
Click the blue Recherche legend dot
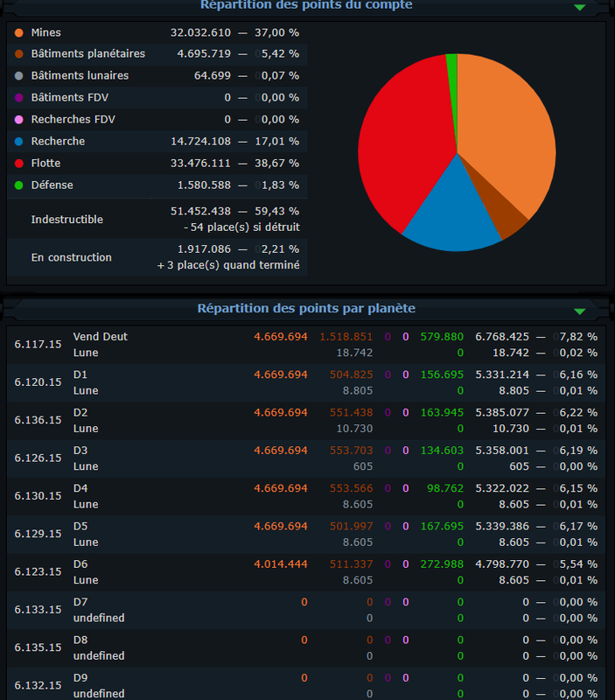coord(18,142)
